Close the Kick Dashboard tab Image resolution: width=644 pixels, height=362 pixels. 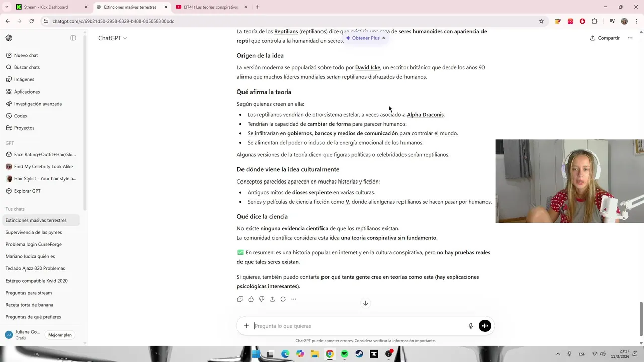tap(86, 7)
